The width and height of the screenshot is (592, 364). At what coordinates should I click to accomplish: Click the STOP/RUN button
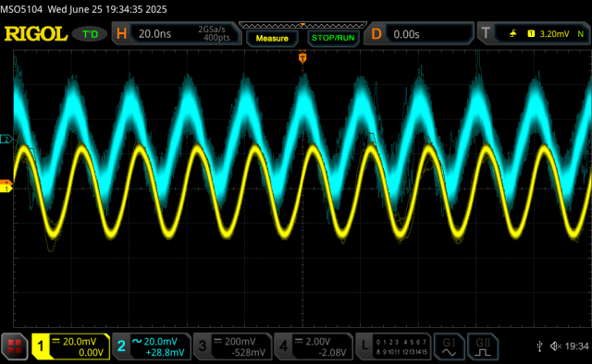point(333,38)
